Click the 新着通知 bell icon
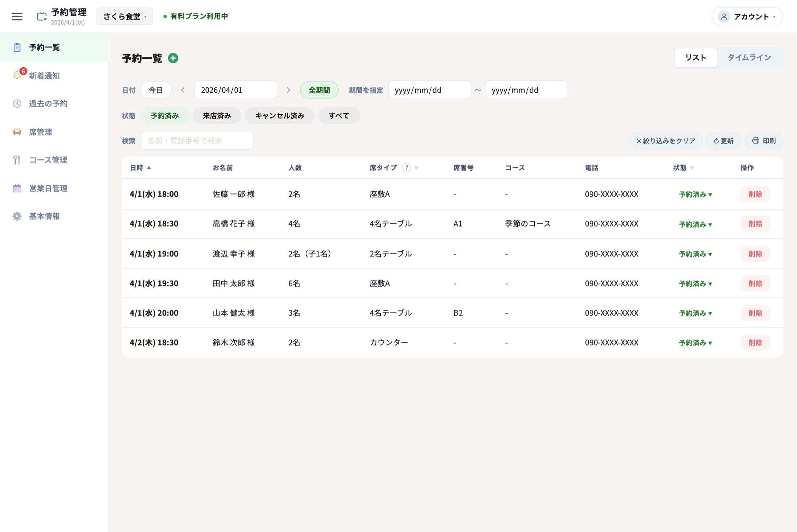This screenshot has height=532, width=797. click(17, 75)
